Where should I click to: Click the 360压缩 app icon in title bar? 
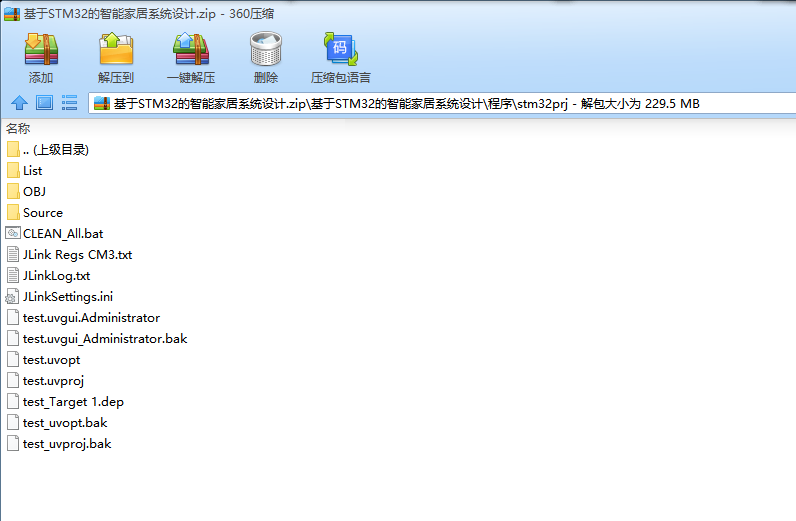coord(12,14)
